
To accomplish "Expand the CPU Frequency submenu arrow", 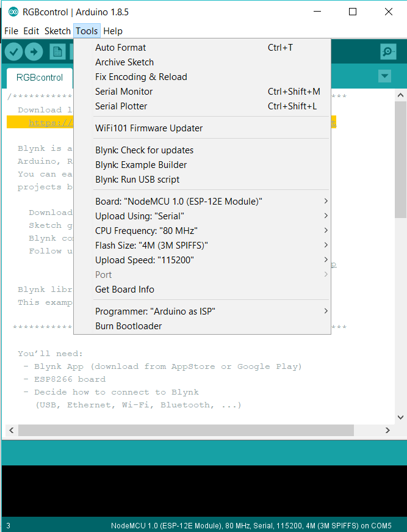I will click(x=326, y=230).
